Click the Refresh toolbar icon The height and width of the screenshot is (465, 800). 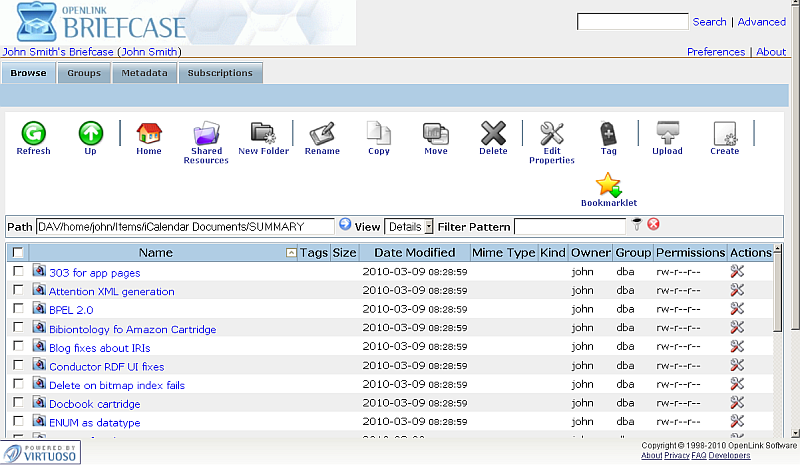(x=33, y=133)
